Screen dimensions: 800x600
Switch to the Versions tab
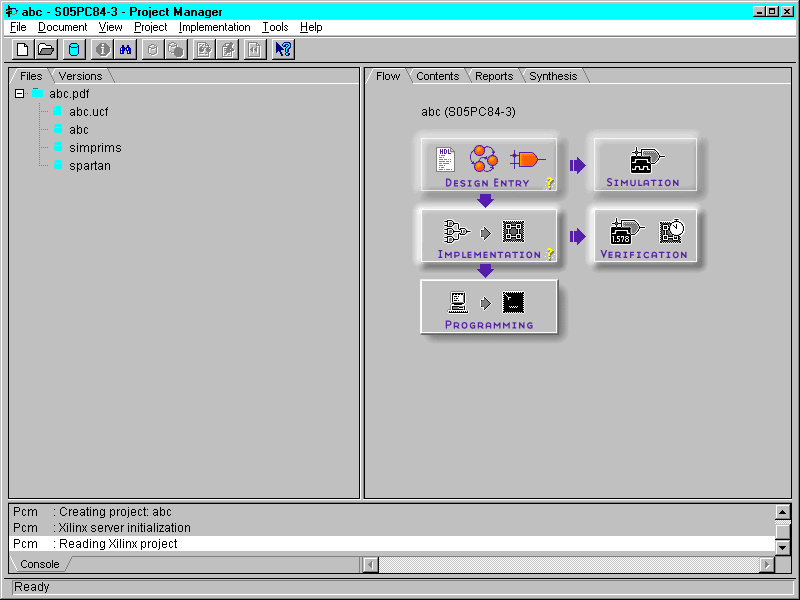pos(81,76)
